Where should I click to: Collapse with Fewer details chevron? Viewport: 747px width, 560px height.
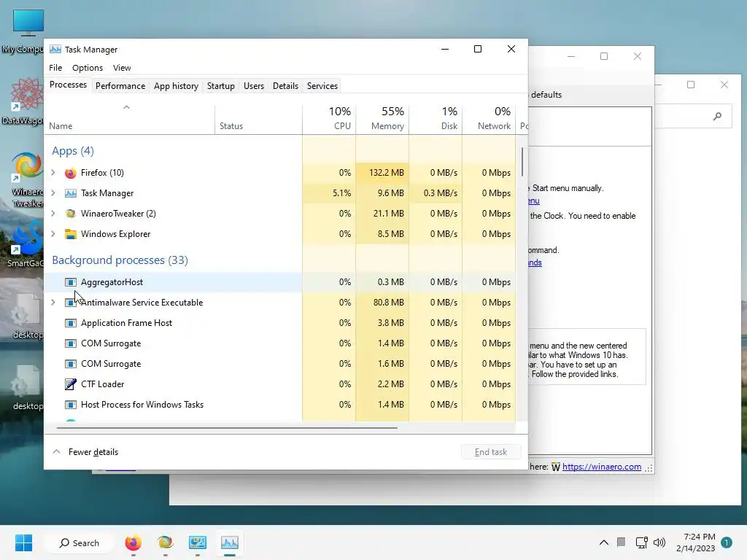[x=56, y=452]
